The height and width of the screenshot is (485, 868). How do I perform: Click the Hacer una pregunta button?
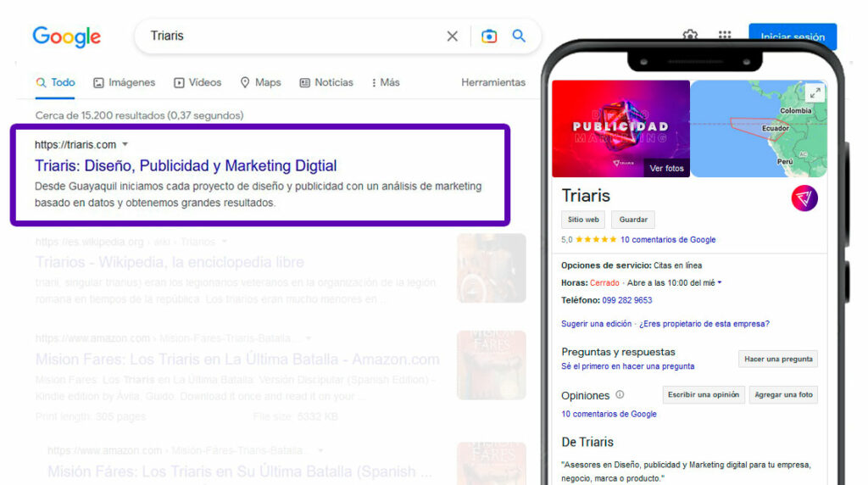[x=778, y=359]
